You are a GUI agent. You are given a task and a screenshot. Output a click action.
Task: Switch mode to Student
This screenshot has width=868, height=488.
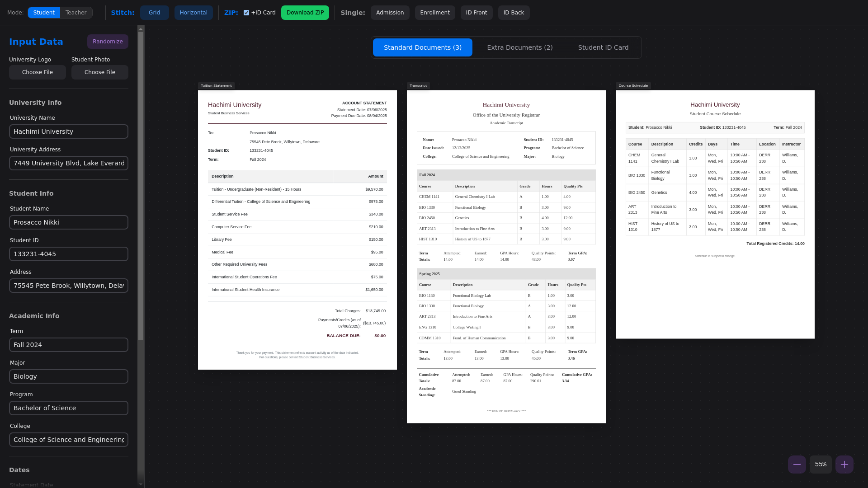(44, 13)
